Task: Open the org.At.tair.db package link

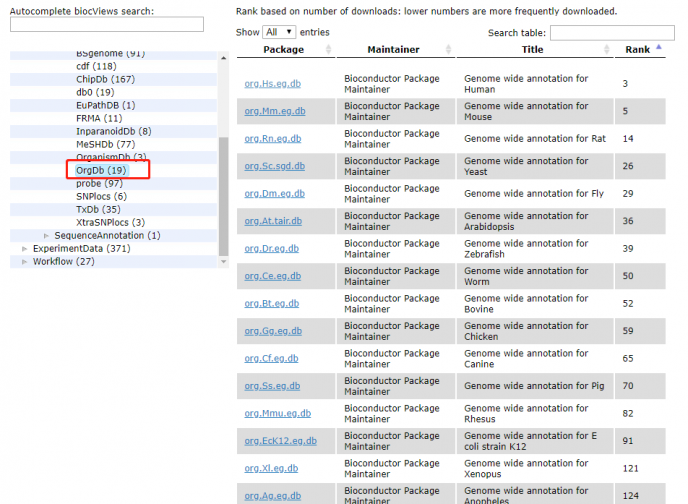Action: [273, 221]
